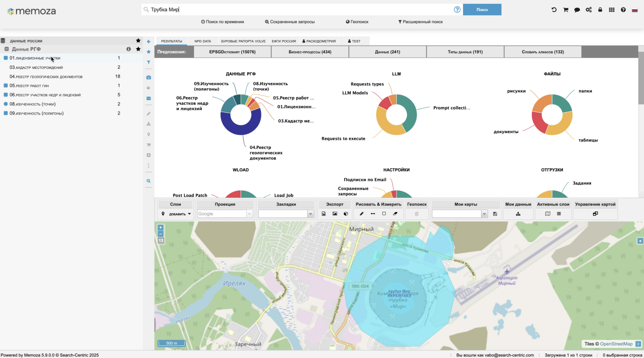The image size is (644, 358).
Task: Click the lock icon in the header
Action: (600, 10)
